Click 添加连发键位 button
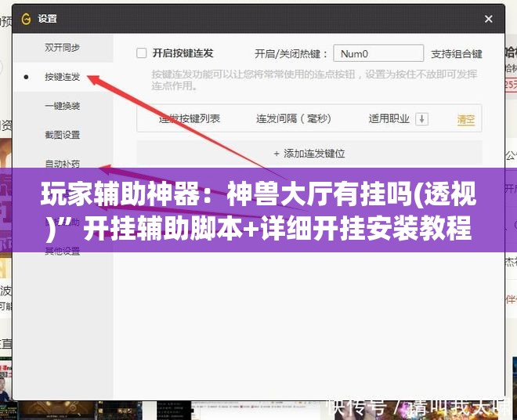The image size is (517, 420). (309, 154)
